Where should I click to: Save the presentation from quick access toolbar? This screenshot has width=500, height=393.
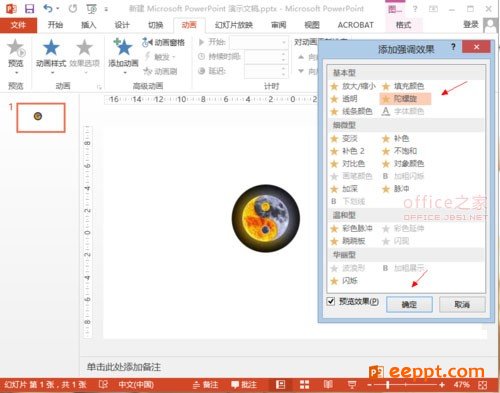(29, 9)
